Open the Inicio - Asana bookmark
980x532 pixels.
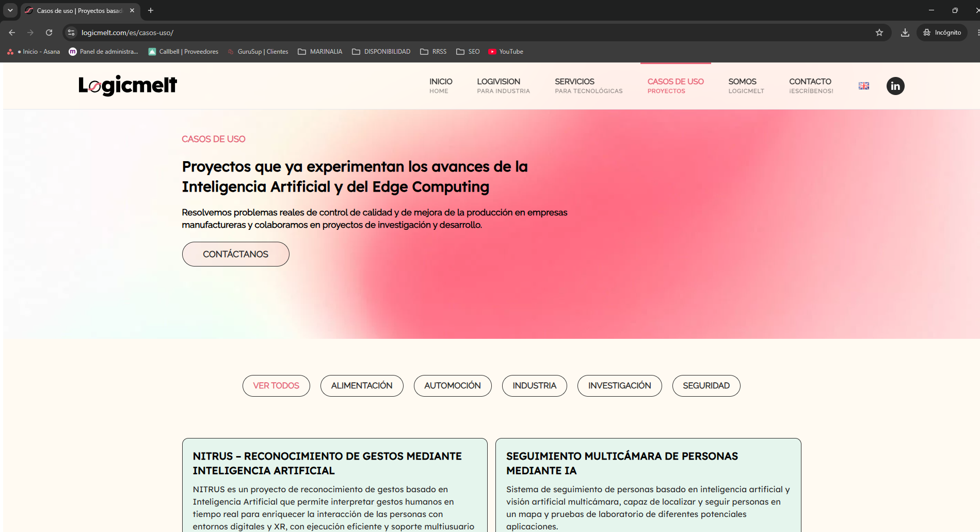pos(34,52)
